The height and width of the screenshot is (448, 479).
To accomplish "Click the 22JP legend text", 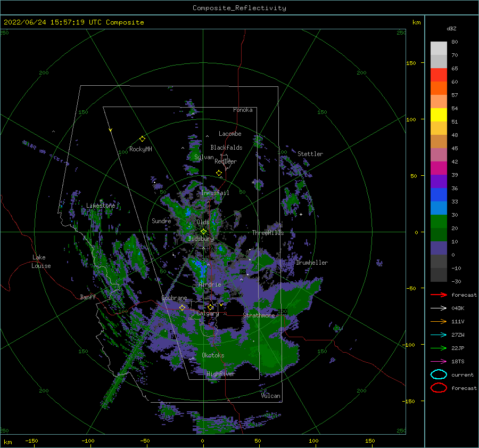I will [x=458, y=348].
